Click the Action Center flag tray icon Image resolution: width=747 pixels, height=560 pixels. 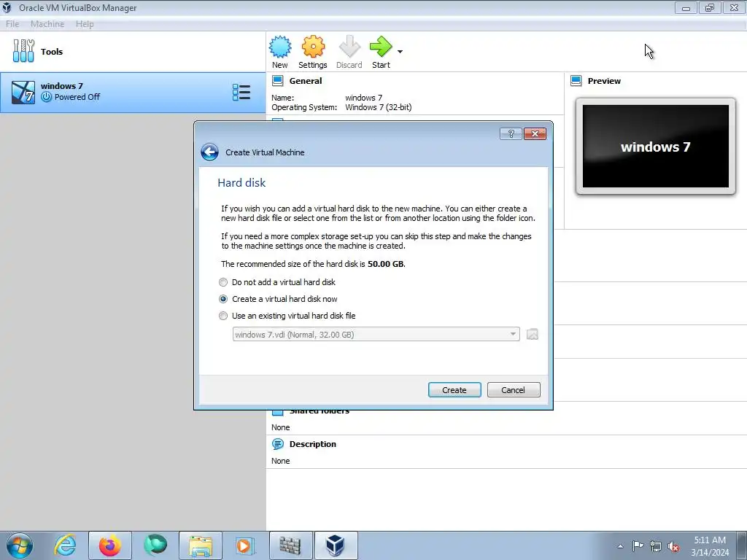click(x=638, y=546)
